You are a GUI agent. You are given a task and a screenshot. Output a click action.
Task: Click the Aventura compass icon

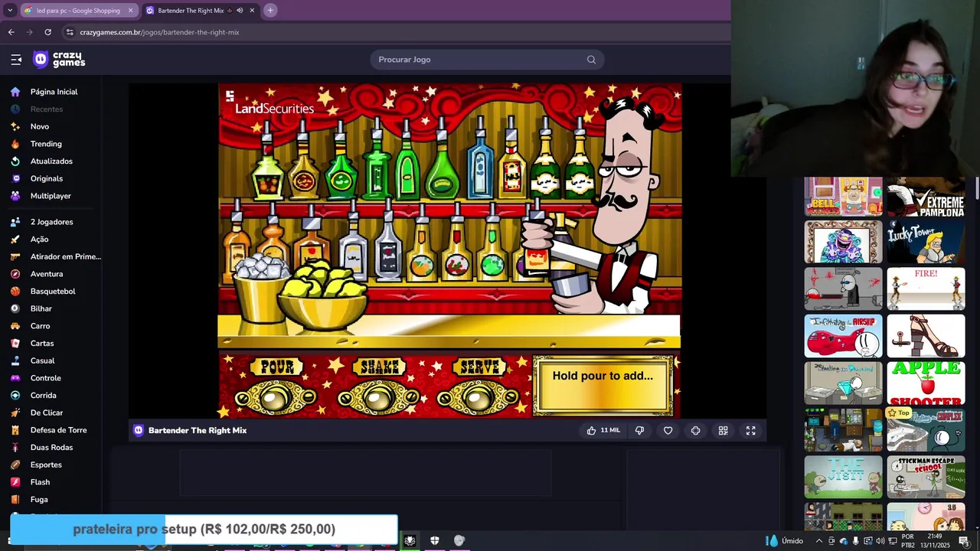[15, 274]
